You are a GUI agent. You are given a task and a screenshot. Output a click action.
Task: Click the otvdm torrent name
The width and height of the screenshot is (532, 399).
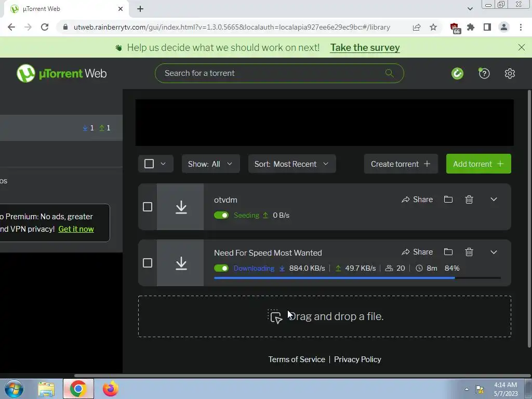(225, 200)
